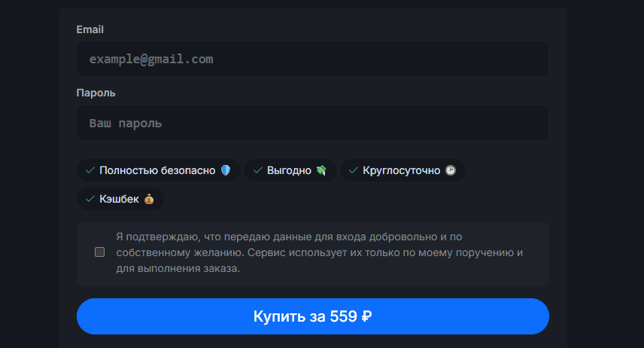Click the green checkmark before 'Выгодно'
The image size is (644, 348).
[x=257, y=170]
